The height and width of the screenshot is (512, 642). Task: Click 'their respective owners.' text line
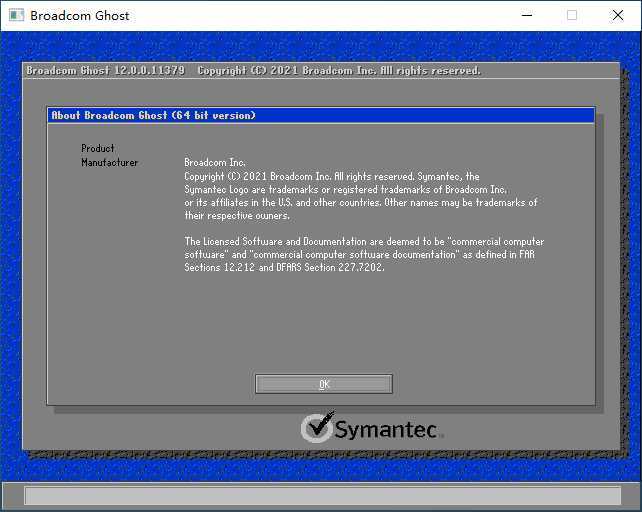pos(237,215)
